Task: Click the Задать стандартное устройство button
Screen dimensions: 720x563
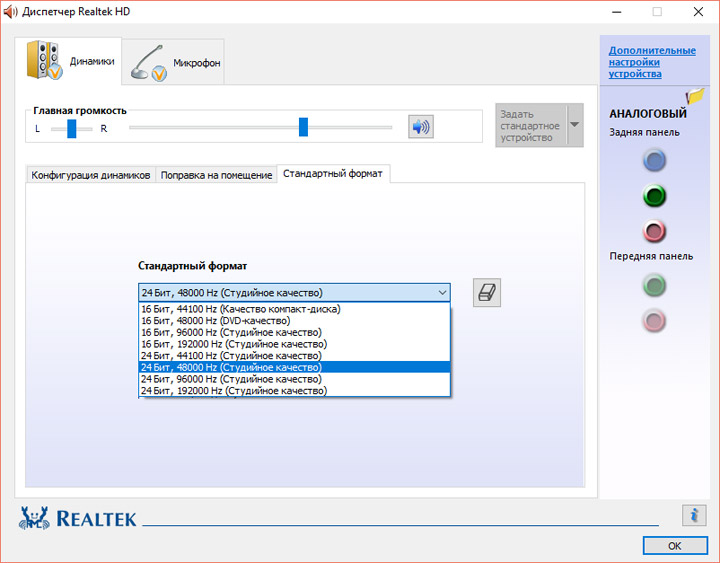Action: (x=531, y=125)
